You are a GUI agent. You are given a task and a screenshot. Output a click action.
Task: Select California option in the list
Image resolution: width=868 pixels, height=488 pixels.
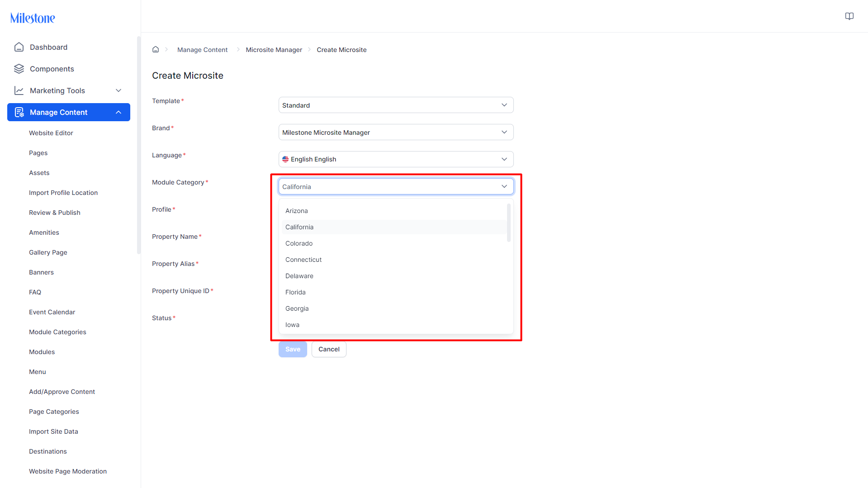394,227
